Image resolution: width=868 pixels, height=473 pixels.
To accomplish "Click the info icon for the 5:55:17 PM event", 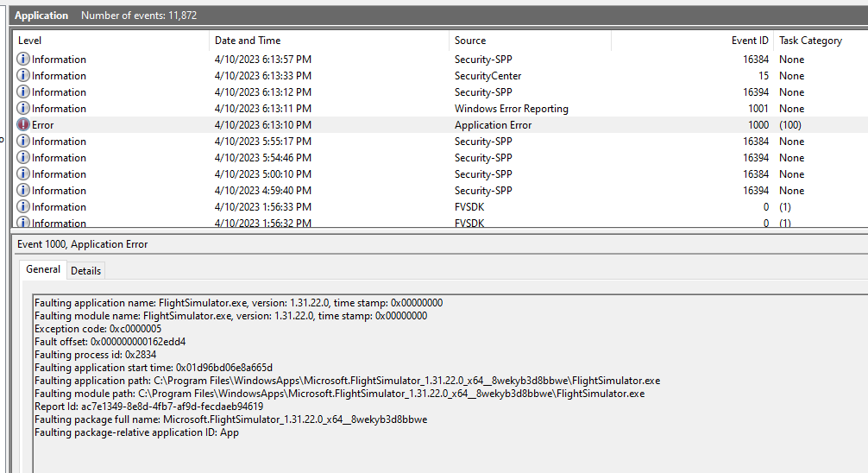I will pos(23,142).
